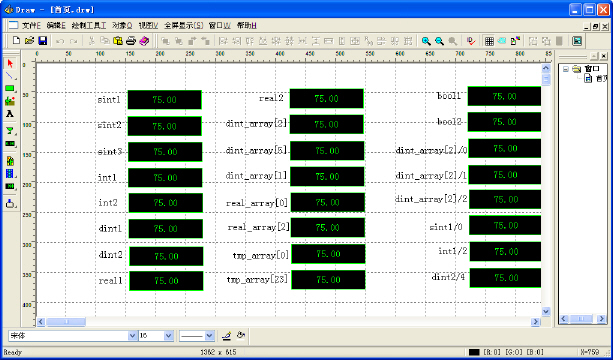The width and height of the screenshot is (613, 360).
Task: Open the 编辑 menu
Action: (56, 26)
